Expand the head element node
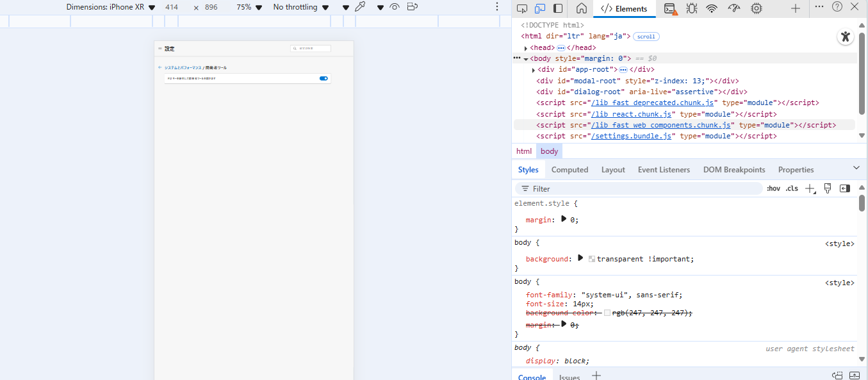The image size is (868, 380). click(x=526, y=48)
